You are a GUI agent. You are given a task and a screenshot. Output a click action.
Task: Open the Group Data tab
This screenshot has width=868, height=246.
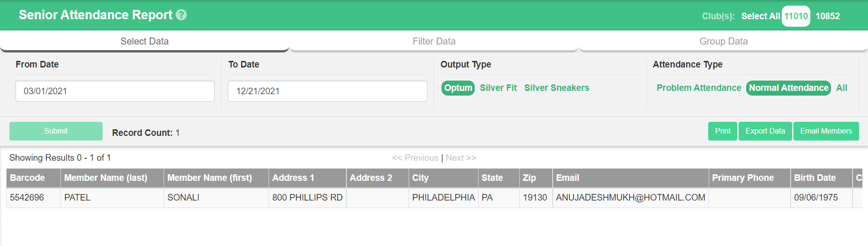tap(724, 41)
